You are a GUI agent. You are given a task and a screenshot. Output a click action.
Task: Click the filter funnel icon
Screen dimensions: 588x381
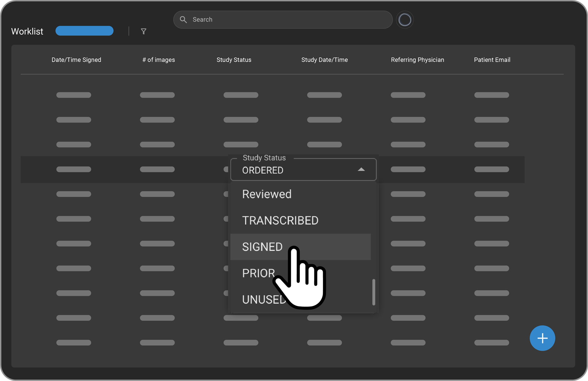[x=144, y=31]
